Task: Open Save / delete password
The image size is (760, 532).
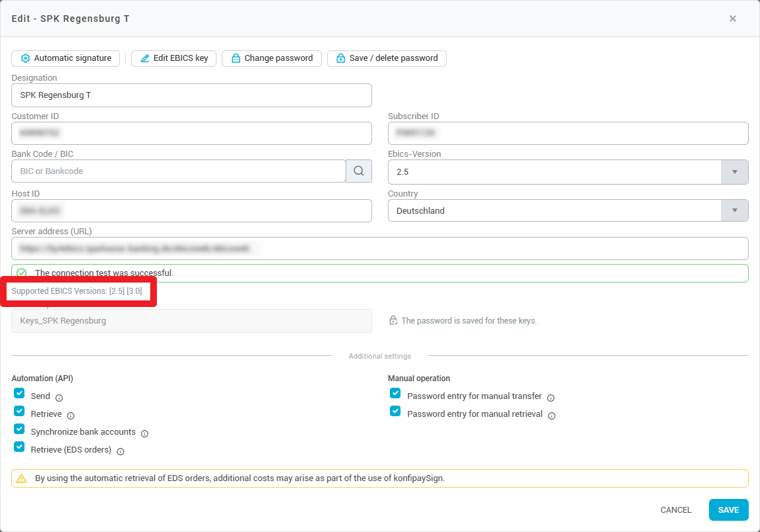Action: (x=387, y=58)
